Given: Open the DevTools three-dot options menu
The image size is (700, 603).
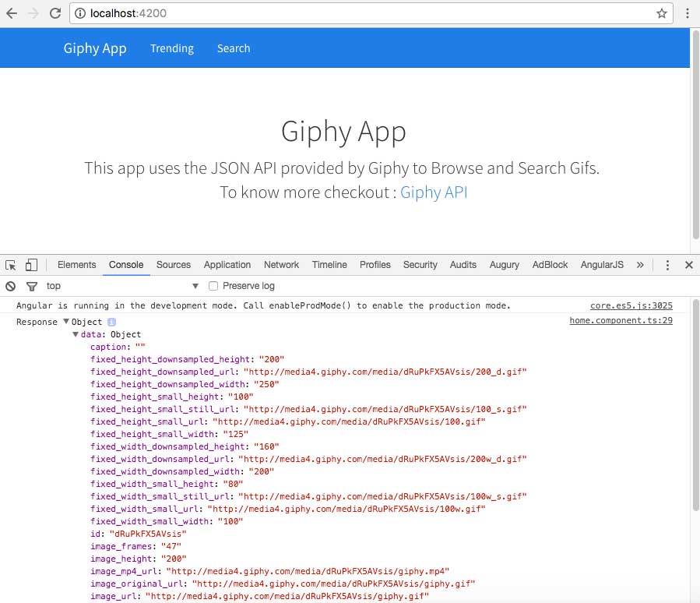Looking at the screenshot, I should click(667, 265).
